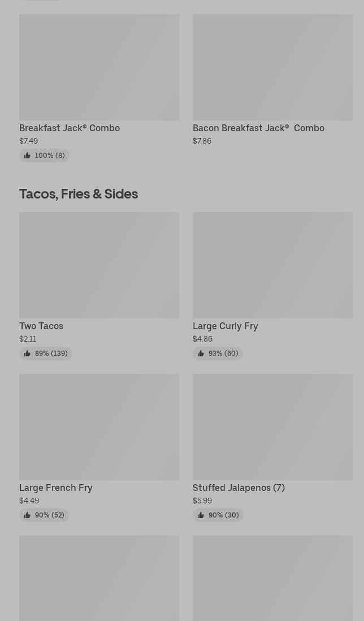364x621 pixels.
Task: Click thumbs-up icon under Large Curly Fry
Action: (201, 353)
